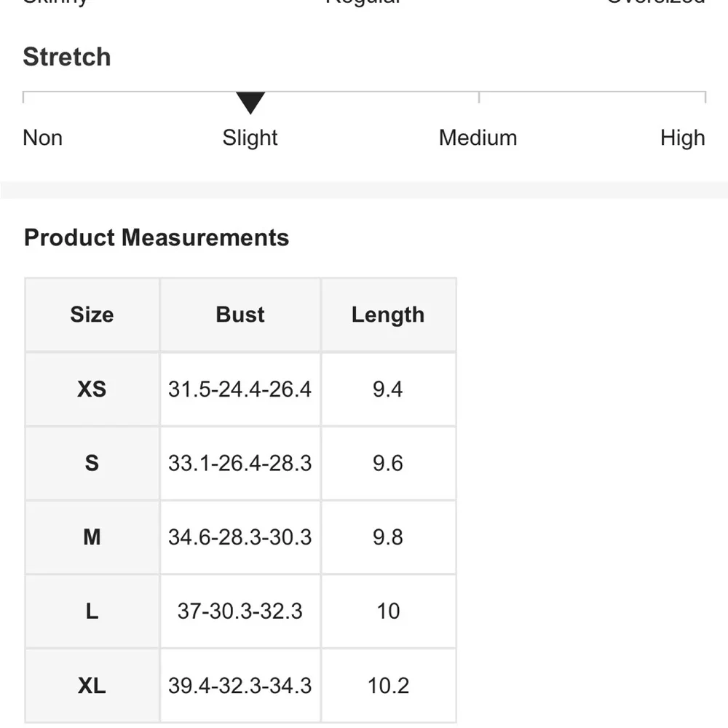
Task: Click the XL bust value 39.4-32.3-34.3
Action: (x=240, y=685)
